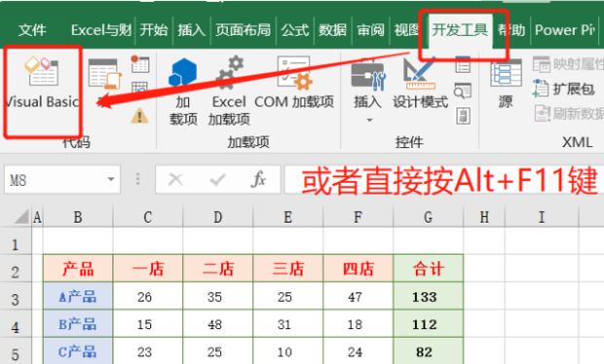Select column G header
Screen dimensions: 604x364
429,217
